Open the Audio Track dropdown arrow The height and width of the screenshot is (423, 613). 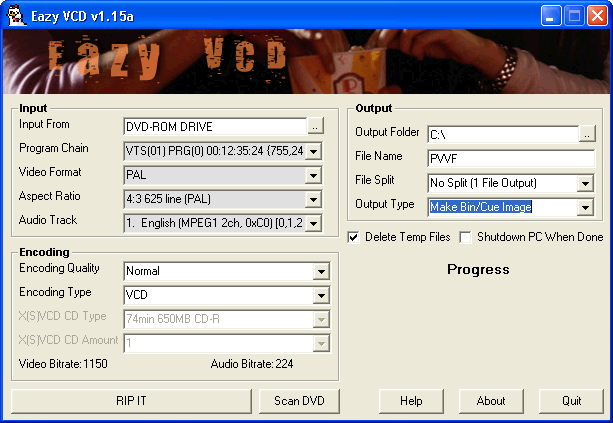click(x=314, y=224)
